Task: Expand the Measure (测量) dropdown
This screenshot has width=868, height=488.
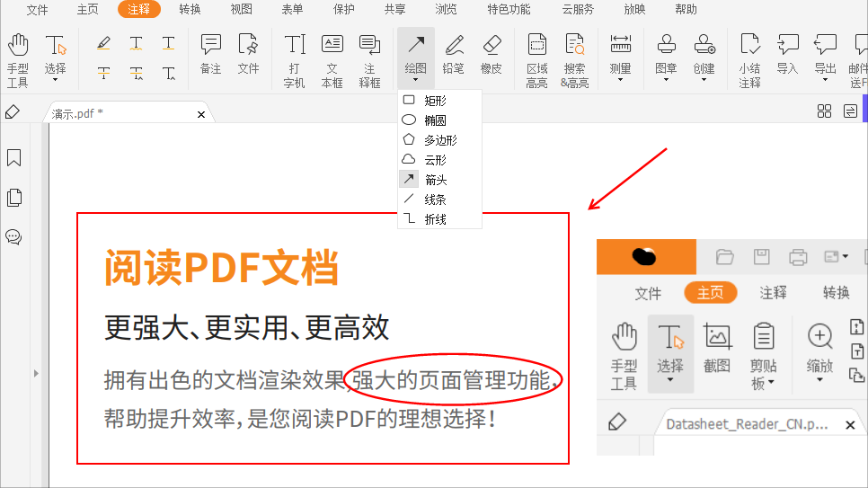Action: (x=620, y=79)
